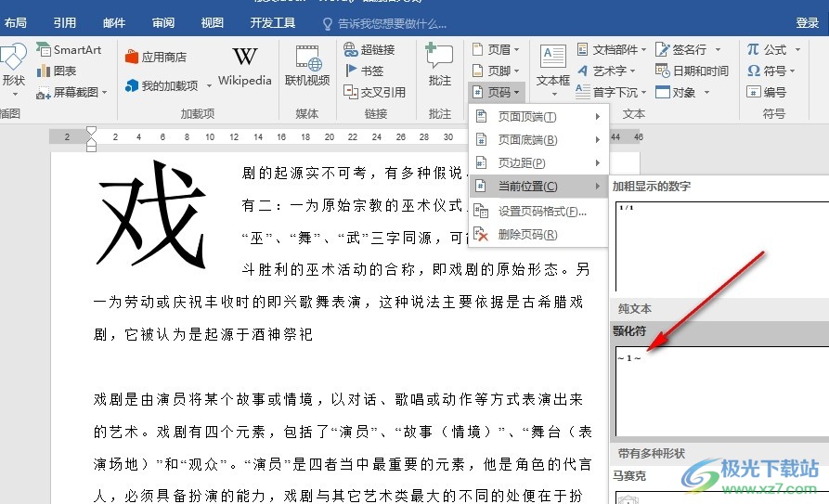829x504 pixels.
Task: Insert numbering (编号)
Action: (x=767, y=93)
